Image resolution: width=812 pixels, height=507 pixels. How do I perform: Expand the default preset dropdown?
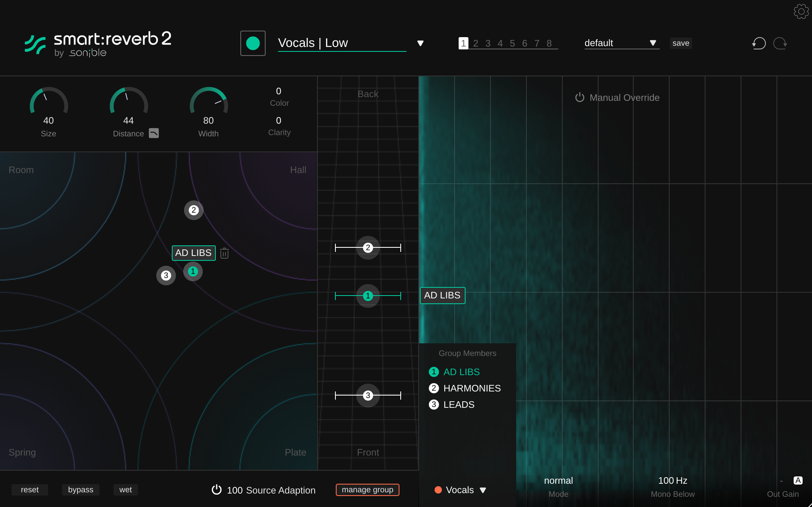[653, 43]
